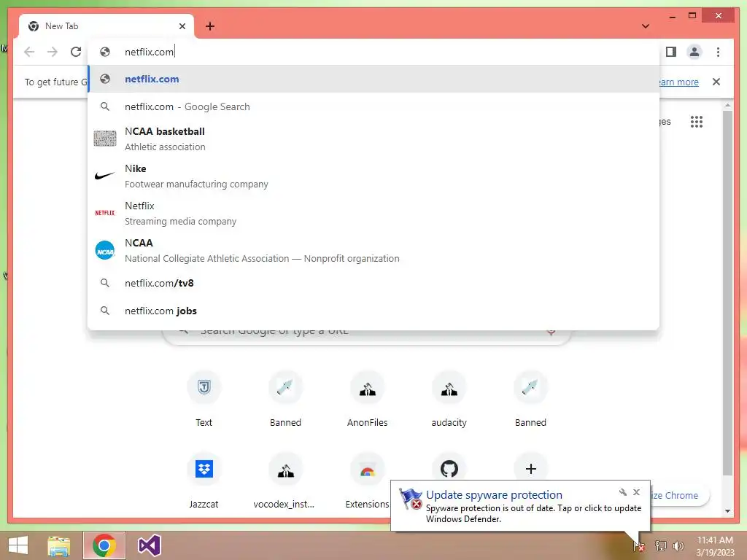The image size is (747, 560).
Task: Click the volume speaker tray icon
Action: coord(678,545)
